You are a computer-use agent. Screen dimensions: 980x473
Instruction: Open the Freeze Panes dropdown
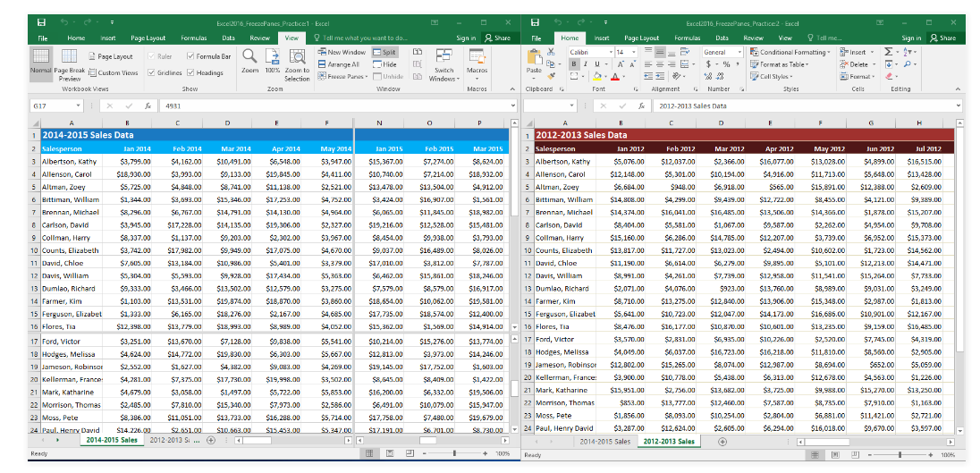click(342, 76)
